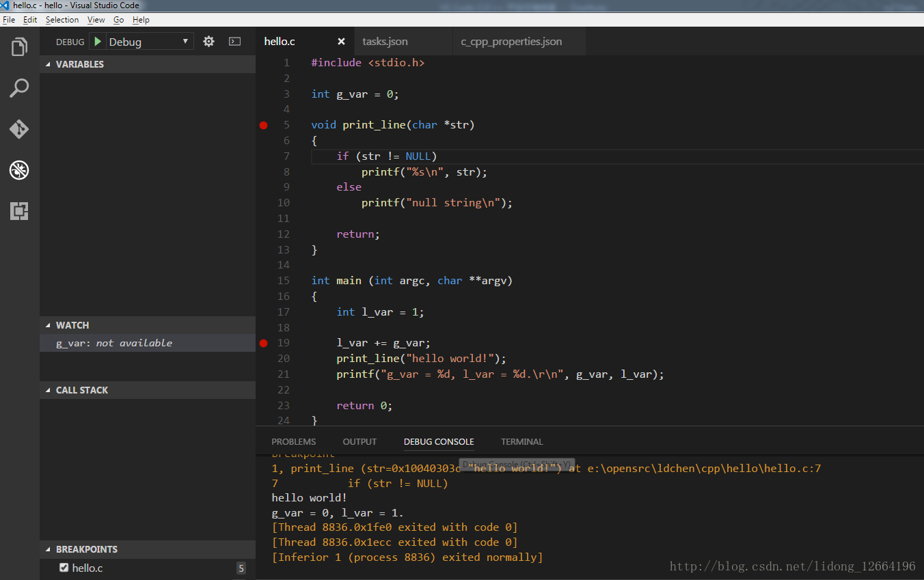This screenshot has width=924, height=580.
Task: Uncheck the hello.c breakpoint checkbox
Action: (64, 568)
